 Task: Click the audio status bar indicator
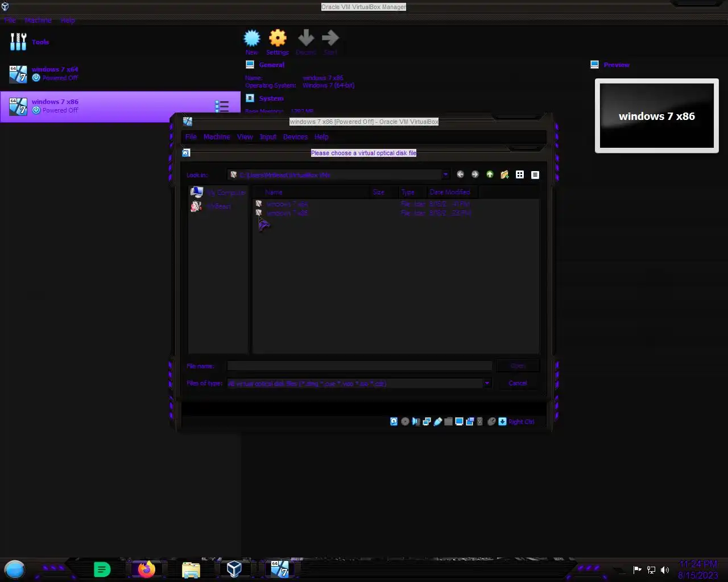416,422
